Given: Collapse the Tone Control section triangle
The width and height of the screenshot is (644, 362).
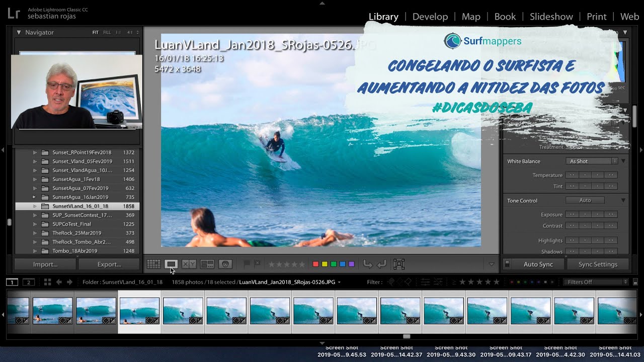Looking at the screenshot, I should pyautogui.click(x=623, y=200).
